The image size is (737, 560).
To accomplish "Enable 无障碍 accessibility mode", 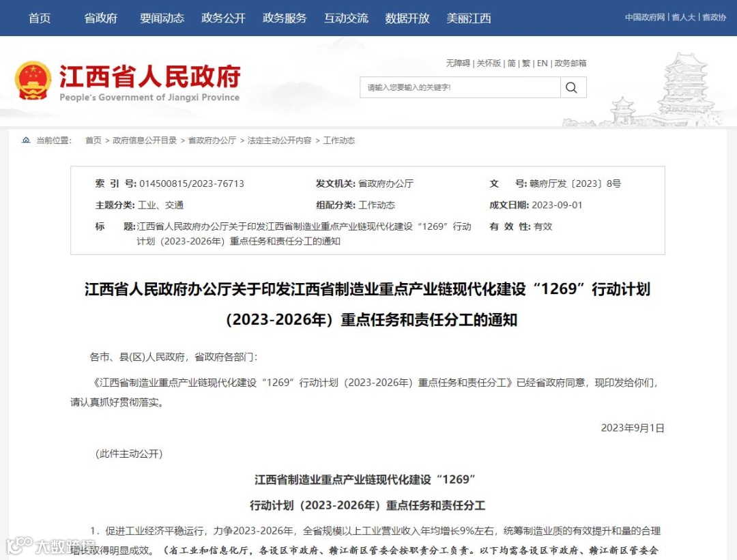I will coord(458,63).
